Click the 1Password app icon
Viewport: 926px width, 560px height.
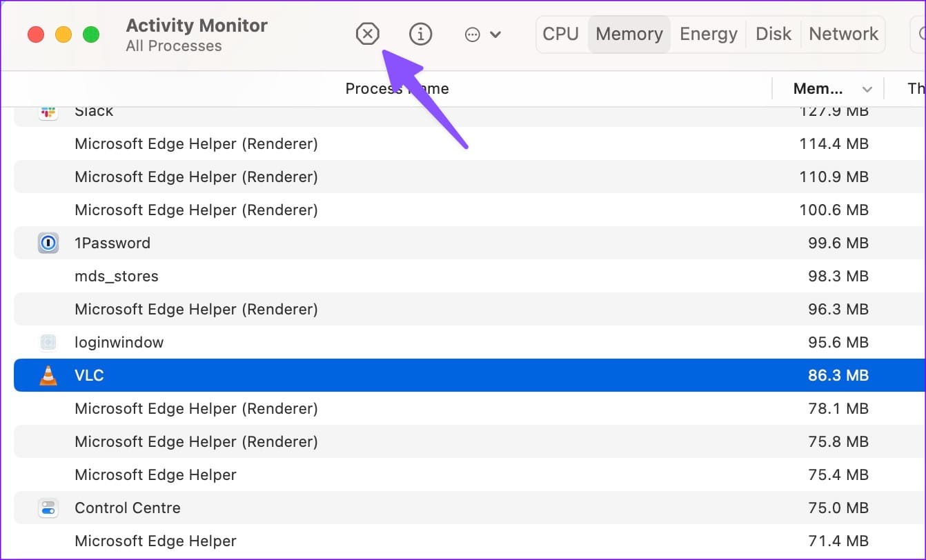[x=48, y=243]
